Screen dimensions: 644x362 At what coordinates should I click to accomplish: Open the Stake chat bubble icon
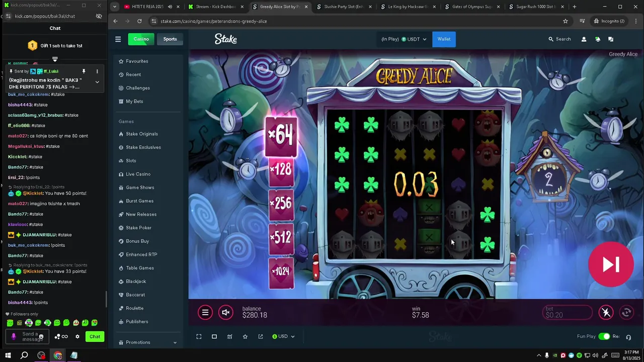point(611,39)
